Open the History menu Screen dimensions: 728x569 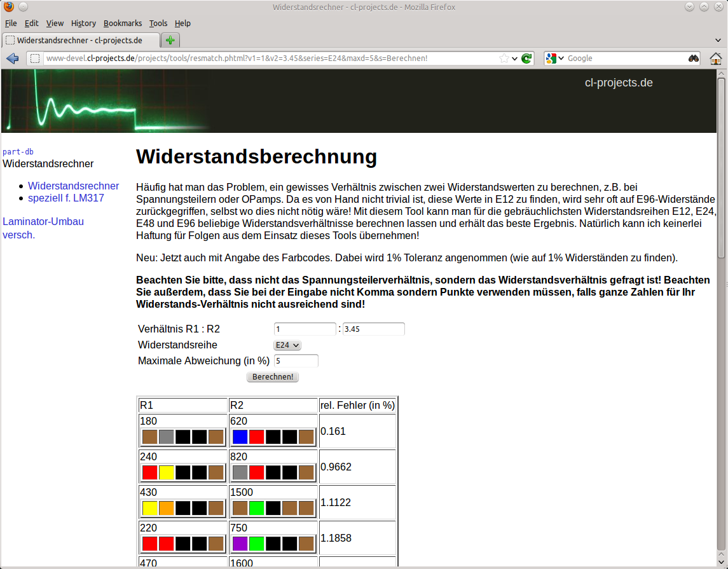click(83, 24)
